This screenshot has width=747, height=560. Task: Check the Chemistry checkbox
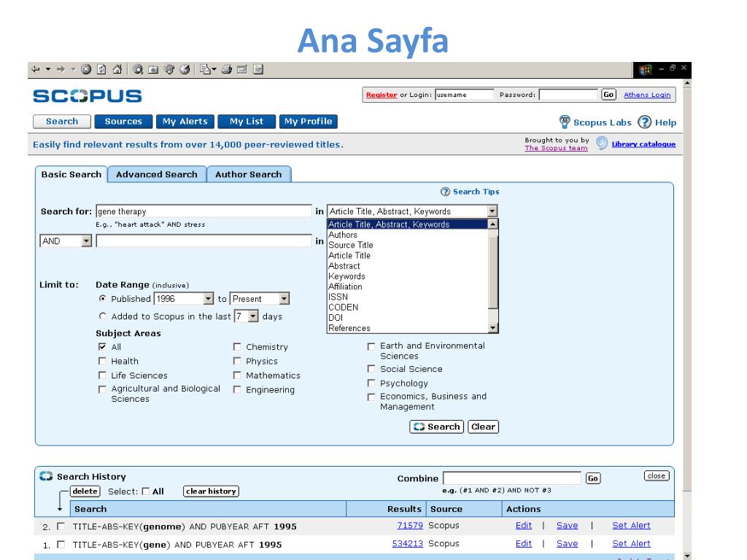(237, 346)
